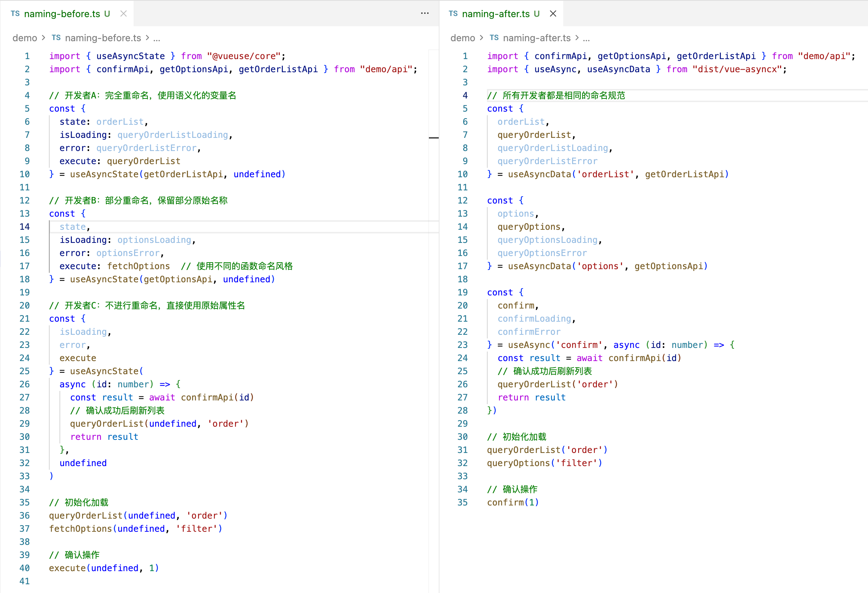Open symbol ellipsis in left breadcrumb
The image size is (868, 593).
[x=157, y=39]
